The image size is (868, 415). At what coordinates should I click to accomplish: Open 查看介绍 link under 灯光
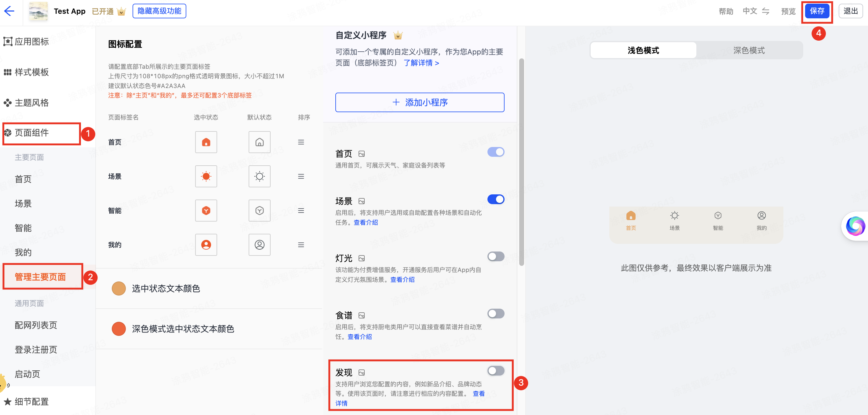pyautogui.click(x=402, y=280)
